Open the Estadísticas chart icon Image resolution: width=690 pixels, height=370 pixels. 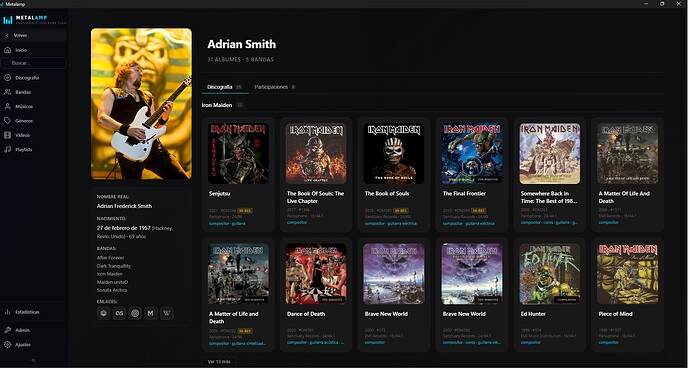[x=7, y=312]
